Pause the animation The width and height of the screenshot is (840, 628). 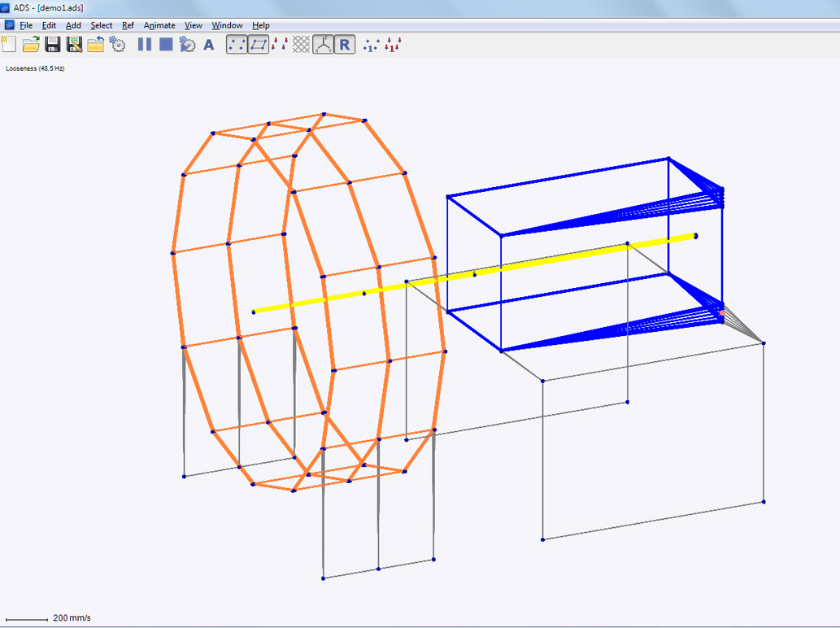[x=145, y=45]
